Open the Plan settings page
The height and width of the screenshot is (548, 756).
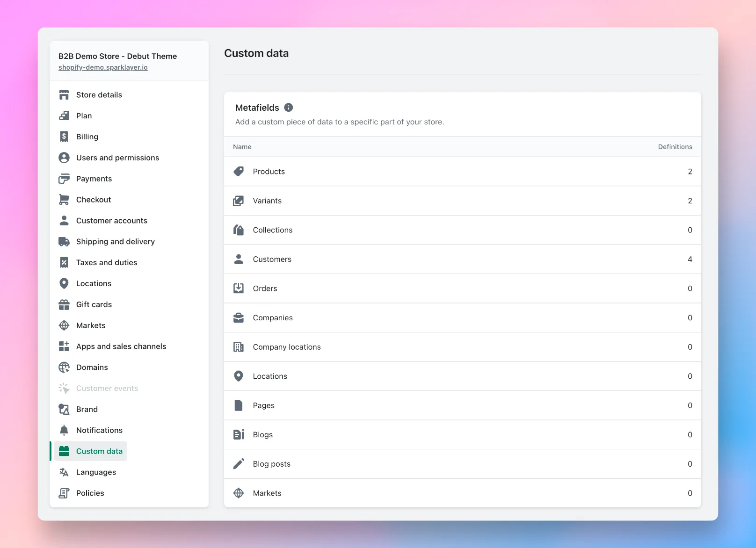[84, 116]
